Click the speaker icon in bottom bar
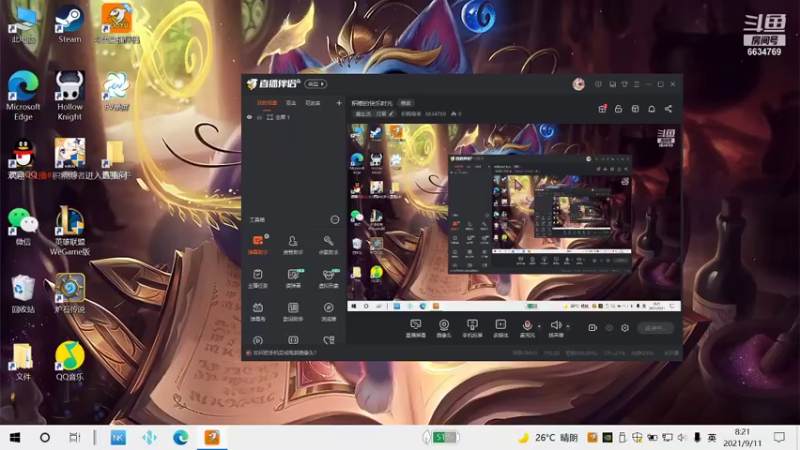This screenshot has height=450, width=800. tap(556, 325)
